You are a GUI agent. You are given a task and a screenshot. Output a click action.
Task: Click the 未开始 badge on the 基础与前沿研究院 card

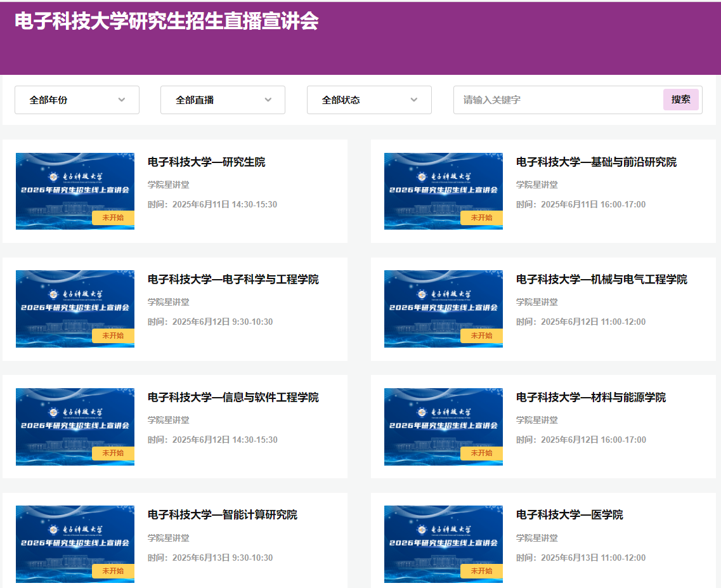[x=481, y=218]
